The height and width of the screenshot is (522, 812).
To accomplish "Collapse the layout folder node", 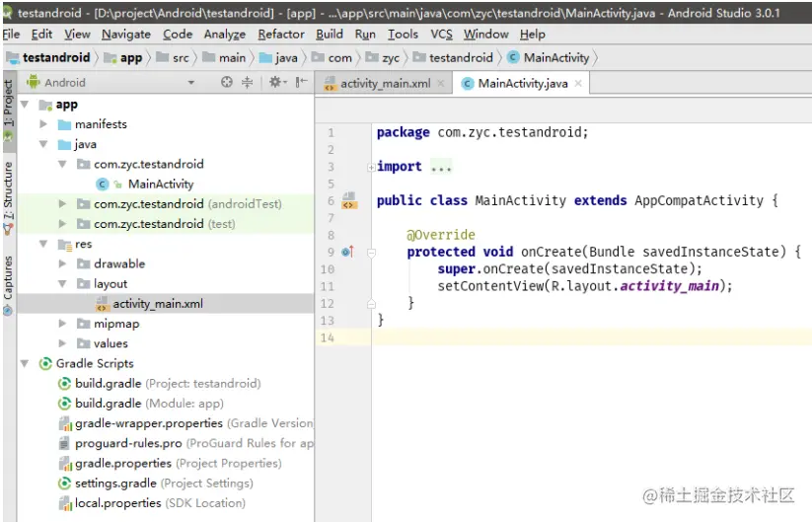I will (63, 284).
